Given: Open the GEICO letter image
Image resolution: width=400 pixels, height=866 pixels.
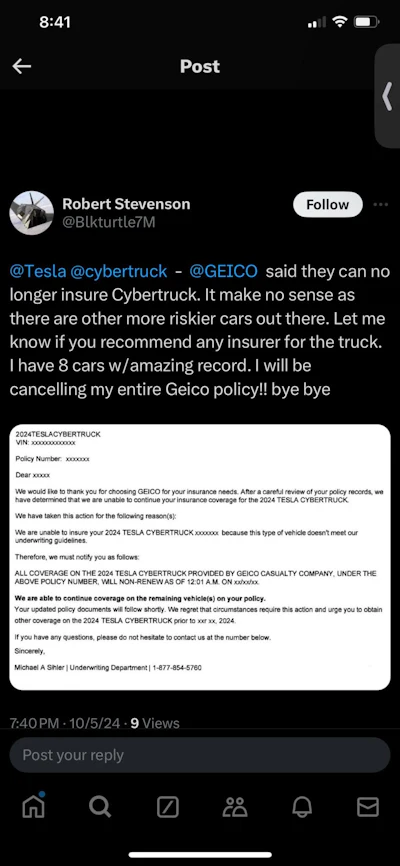Looking at the screenshot, I should click(200, 557).
